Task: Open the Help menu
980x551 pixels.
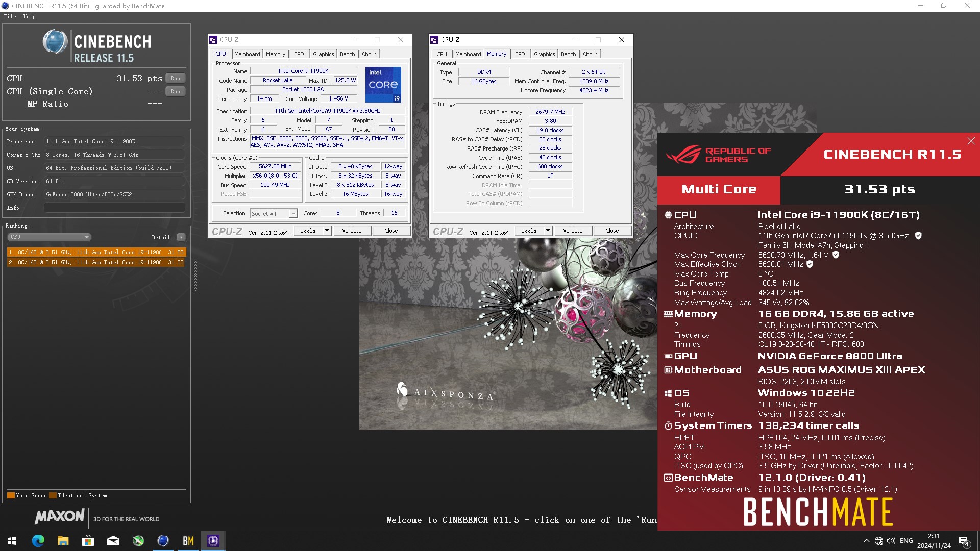Action: 29,16
